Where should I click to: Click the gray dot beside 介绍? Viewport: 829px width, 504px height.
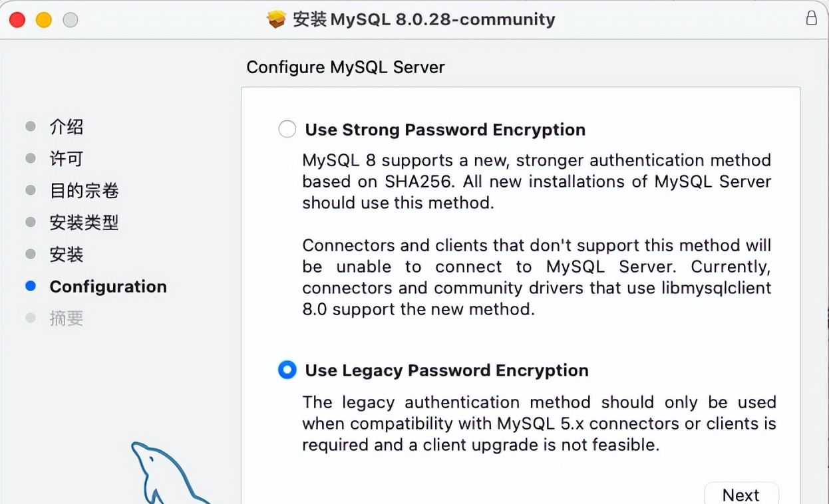click(x=31, y=126)
